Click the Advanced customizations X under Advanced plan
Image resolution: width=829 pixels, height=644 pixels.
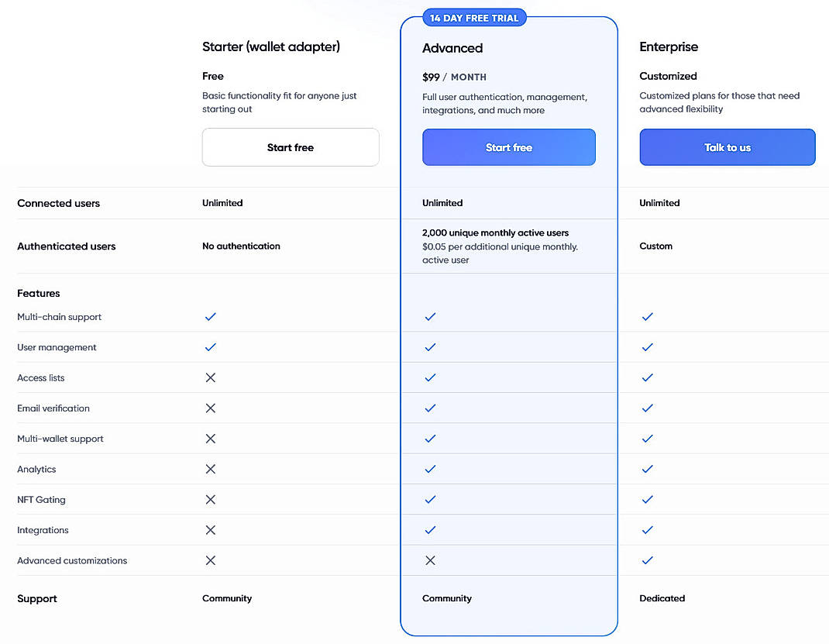430,560
